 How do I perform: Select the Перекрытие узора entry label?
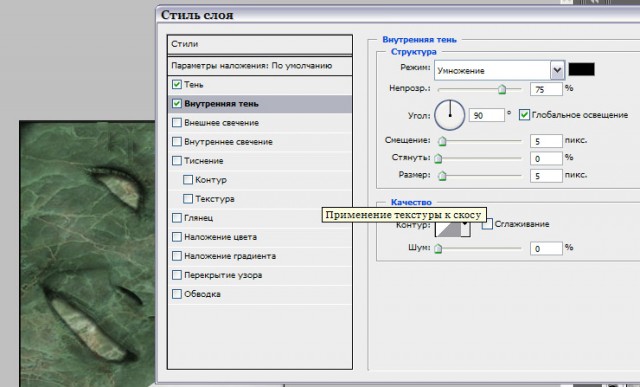(x=223, y=275)
